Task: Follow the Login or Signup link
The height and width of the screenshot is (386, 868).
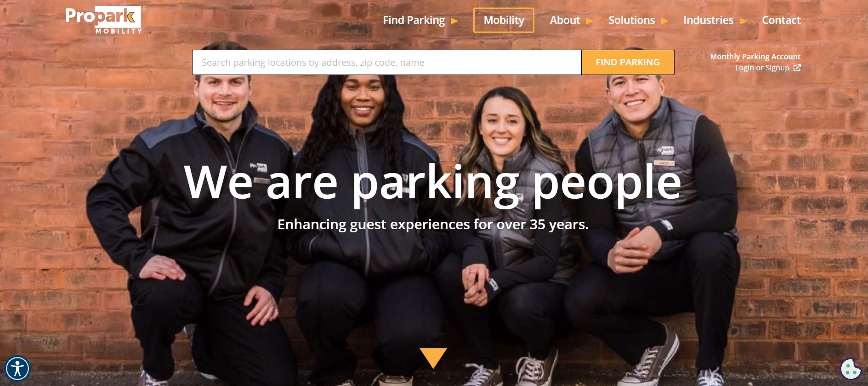Action: 762,68
